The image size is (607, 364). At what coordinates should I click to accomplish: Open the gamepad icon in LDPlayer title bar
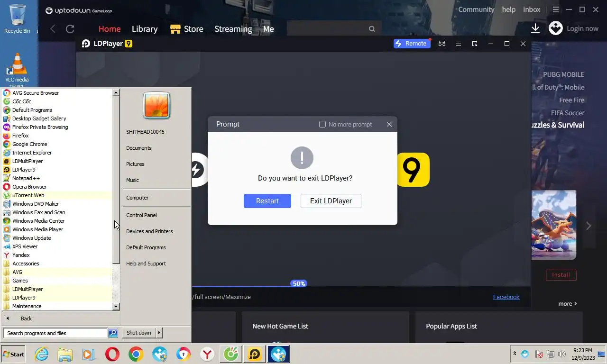point(442,44)
